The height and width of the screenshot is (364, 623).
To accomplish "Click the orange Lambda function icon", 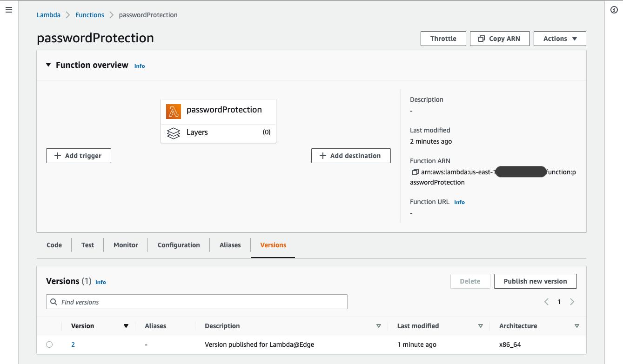I will (174, 112).
